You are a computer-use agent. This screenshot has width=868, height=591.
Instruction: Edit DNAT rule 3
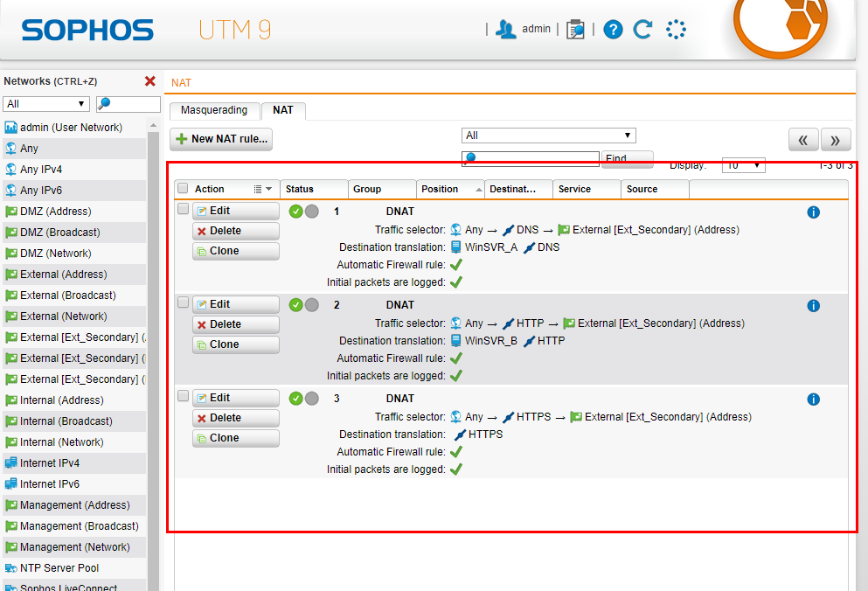click(236, 399)
